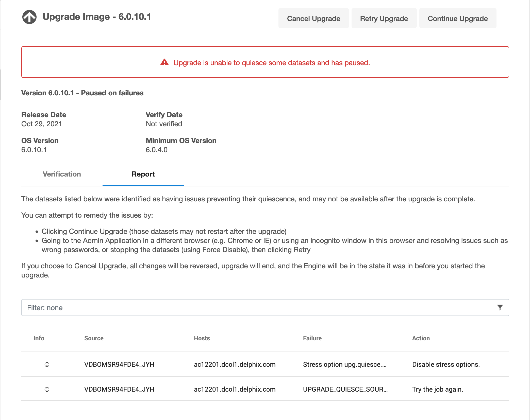Sort by the Action column header

pos(421,338)
